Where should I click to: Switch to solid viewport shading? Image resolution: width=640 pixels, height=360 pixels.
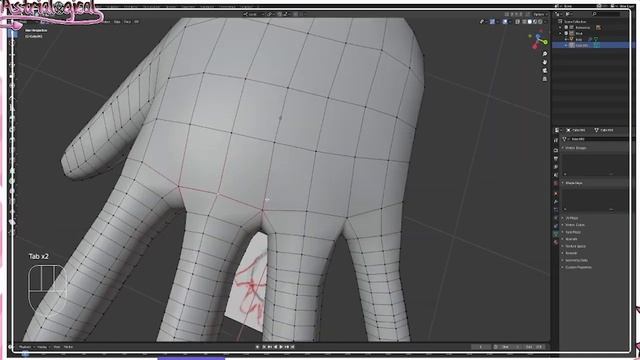tap(529, 22)
